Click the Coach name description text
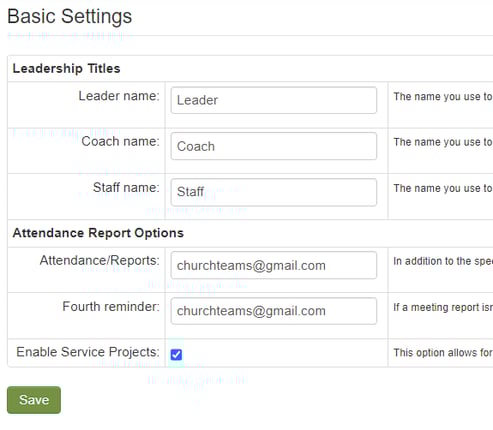This screenshot has width=493, height=430. click(x=443, y=142)
